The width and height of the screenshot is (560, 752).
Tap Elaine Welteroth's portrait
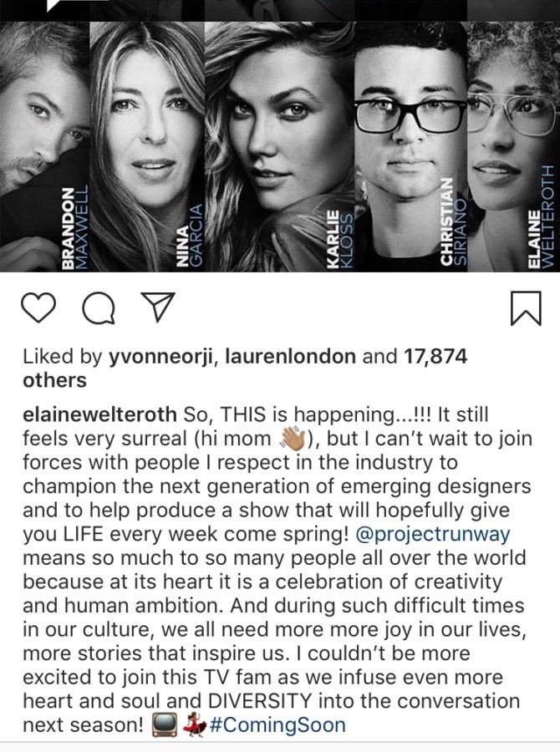510,142
